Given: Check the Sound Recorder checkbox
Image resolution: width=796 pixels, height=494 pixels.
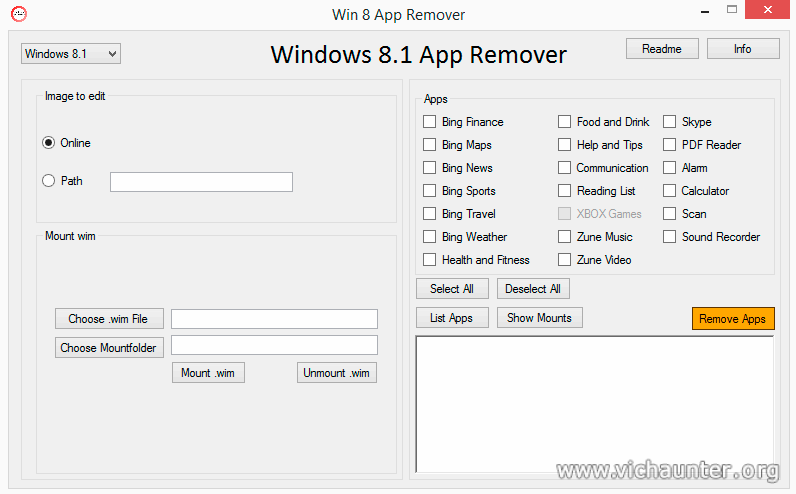Looking at the screenshot, I should point(670,237).
